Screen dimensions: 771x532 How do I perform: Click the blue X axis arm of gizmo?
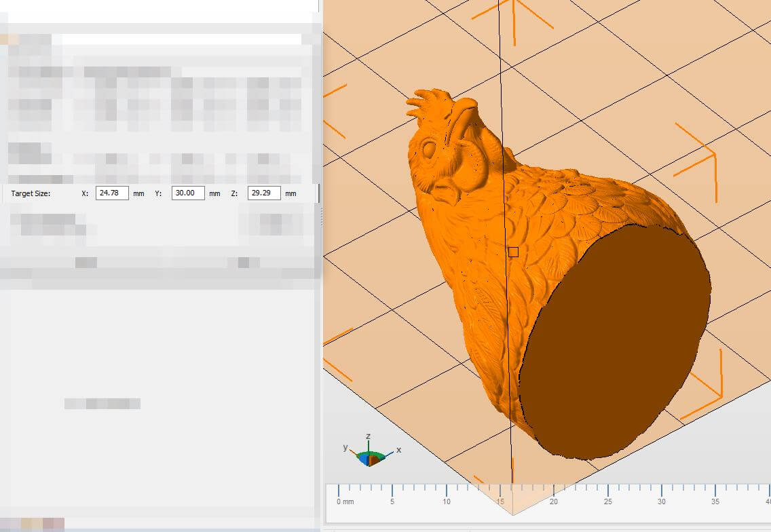389,452
